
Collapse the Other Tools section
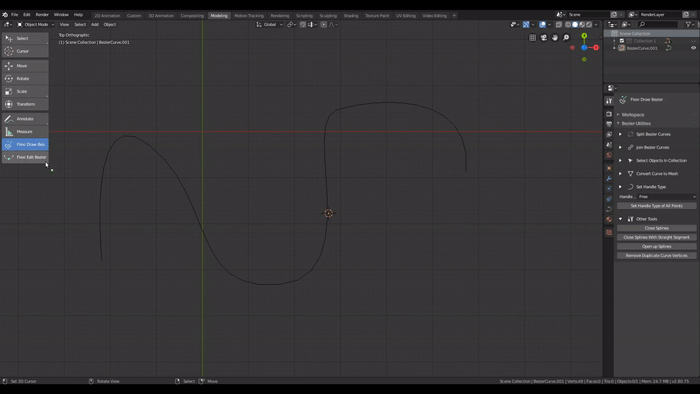point(620,219)
